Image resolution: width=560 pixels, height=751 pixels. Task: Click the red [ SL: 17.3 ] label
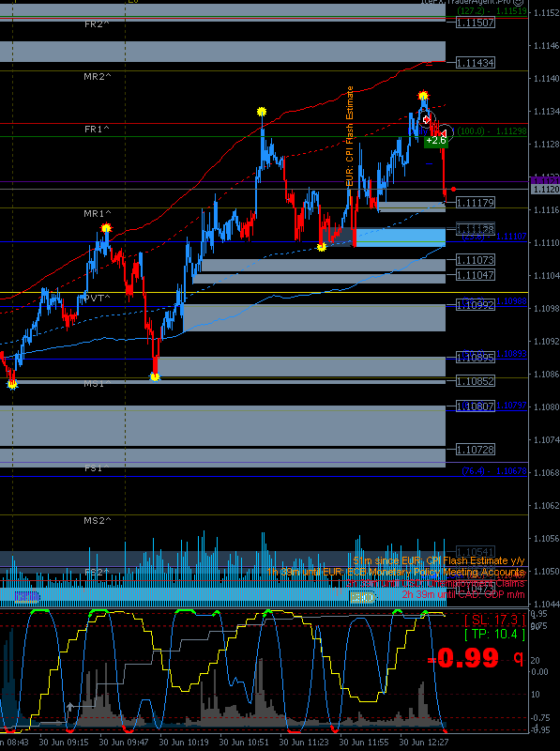(x=494, y=621)
